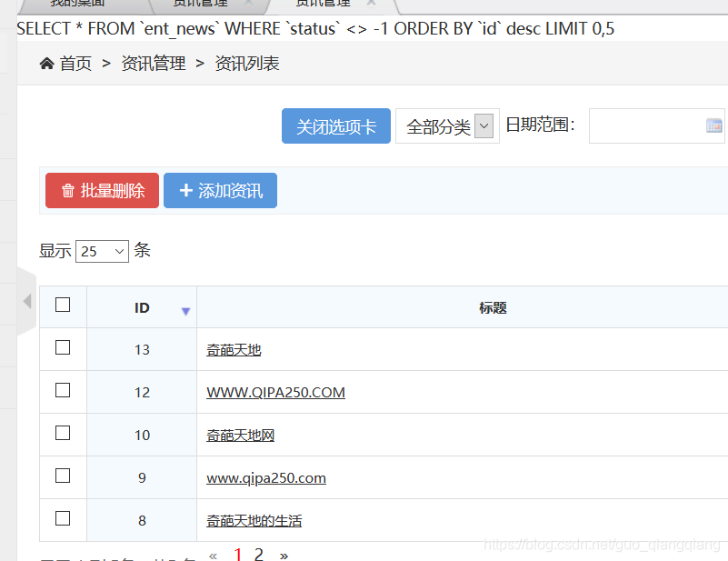Go to previous page arrow «
This screenshot has width=728, height=561.
point(213,555)
